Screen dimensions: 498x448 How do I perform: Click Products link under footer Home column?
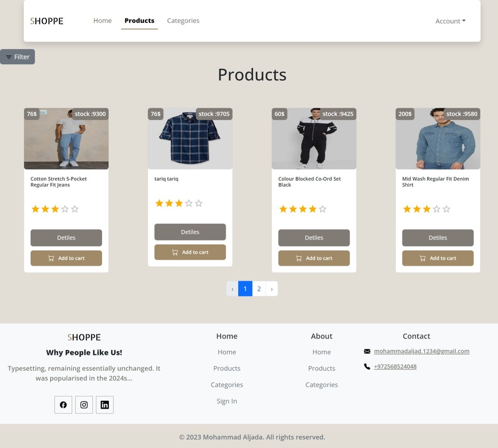point(227,368)
